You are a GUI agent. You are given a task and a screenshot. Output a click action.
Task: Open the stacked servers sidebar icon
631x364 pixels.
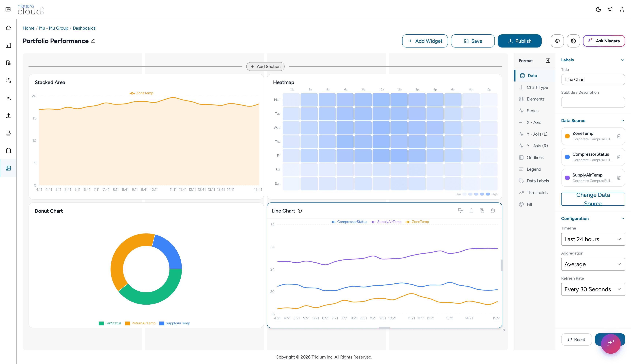click(9, 98)
